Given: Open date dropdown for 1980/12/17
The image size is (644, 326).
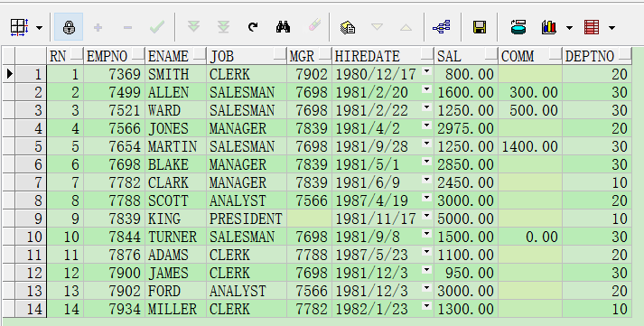Looking at the screenshot, I should coord(426,71).
